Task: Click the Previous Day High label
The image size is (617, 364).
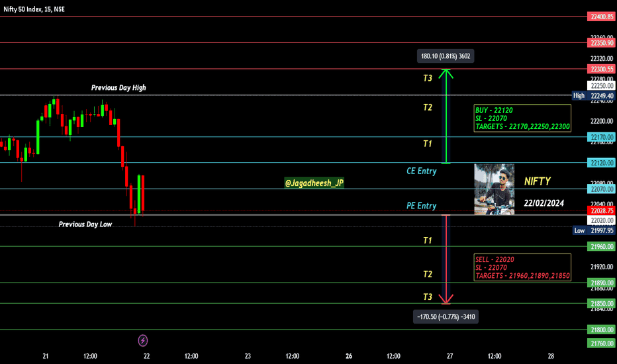Action: [x=119, y=87]
